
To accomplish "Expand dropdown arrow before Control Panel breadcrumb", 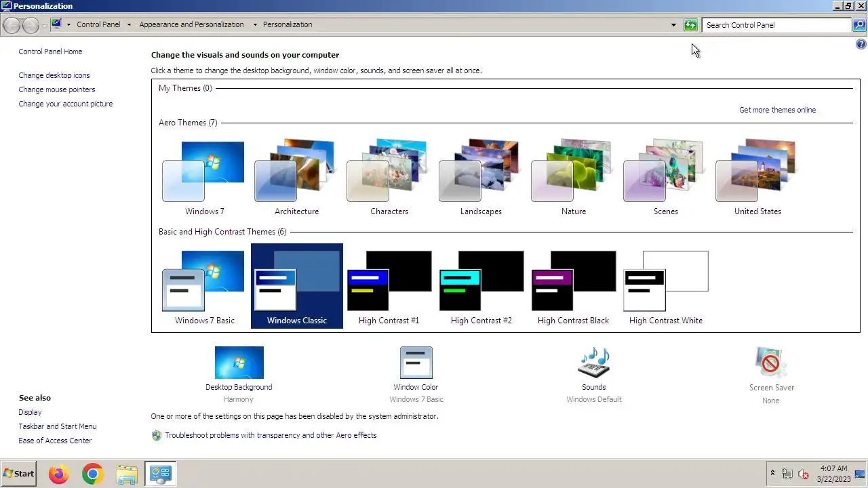I will click(68, 24).
